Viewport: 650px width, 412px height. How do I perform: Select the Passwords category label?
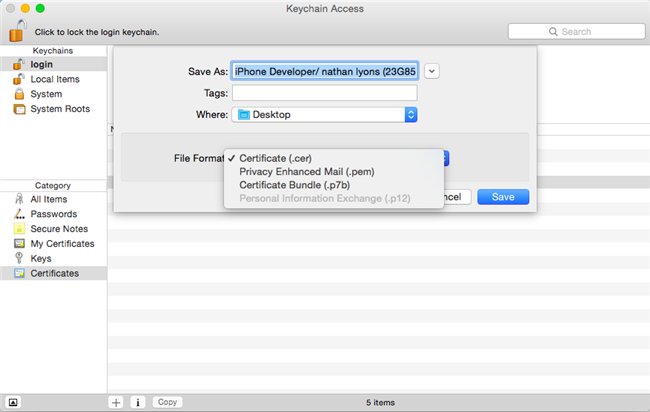[54, 214]
